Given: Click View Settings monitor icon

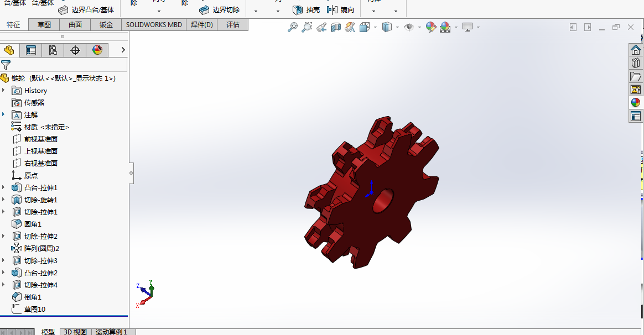Looking at the screenshot, I should pyautogui.click(x=468, y=27).
